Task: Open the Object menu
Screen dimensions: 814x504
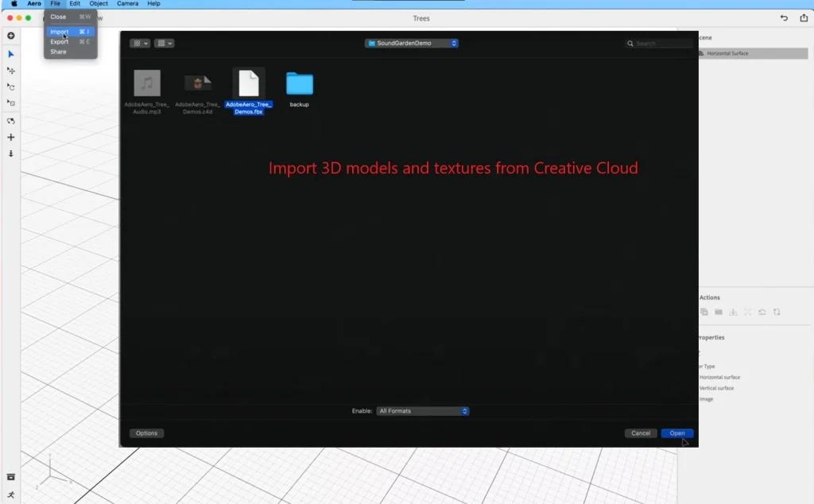Action: [x=99, y=4]
